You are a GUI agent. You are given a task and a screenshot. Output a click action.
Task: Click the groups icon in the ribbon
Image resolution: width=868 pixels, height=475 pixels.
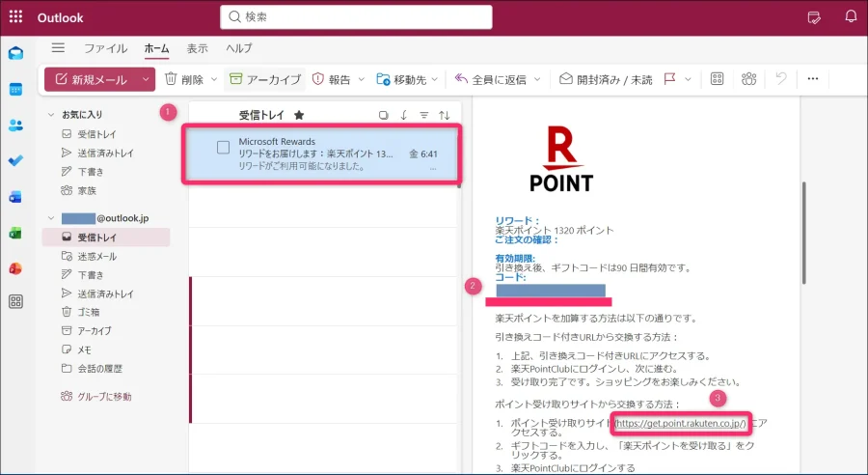749,79
